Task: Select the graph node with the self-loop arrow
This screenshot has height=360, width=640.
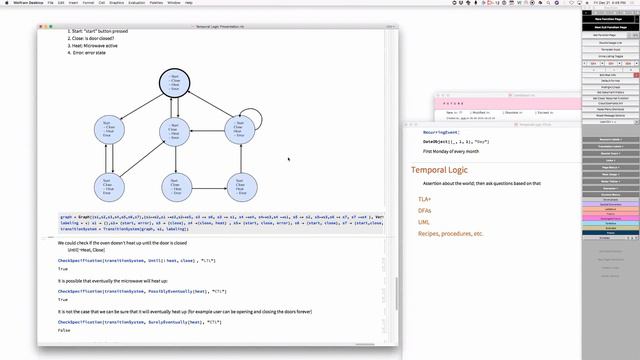Action: (240, 129)
